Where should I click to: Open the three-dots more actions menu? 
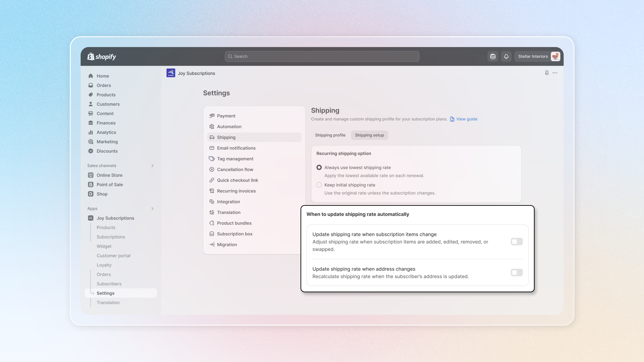coord(555,73)
